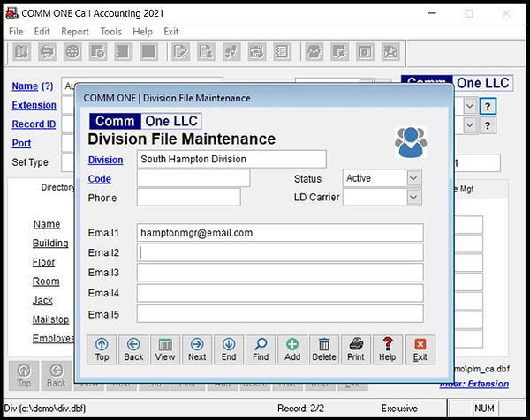This screenshot has height=420, width=530.
Task: Click the Record: 2/2 status bar text
Action: 300,409
